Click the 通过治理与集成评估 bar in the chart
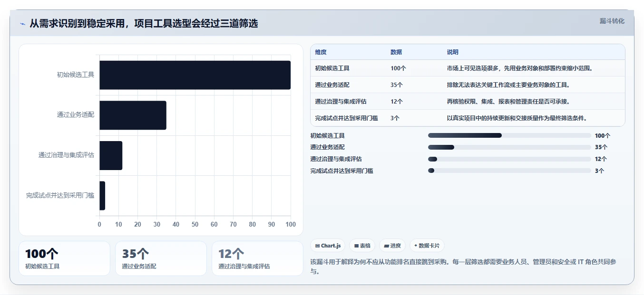Image resolution: width=644 pixels, height=295 pixels. click(x=111, y=155)
